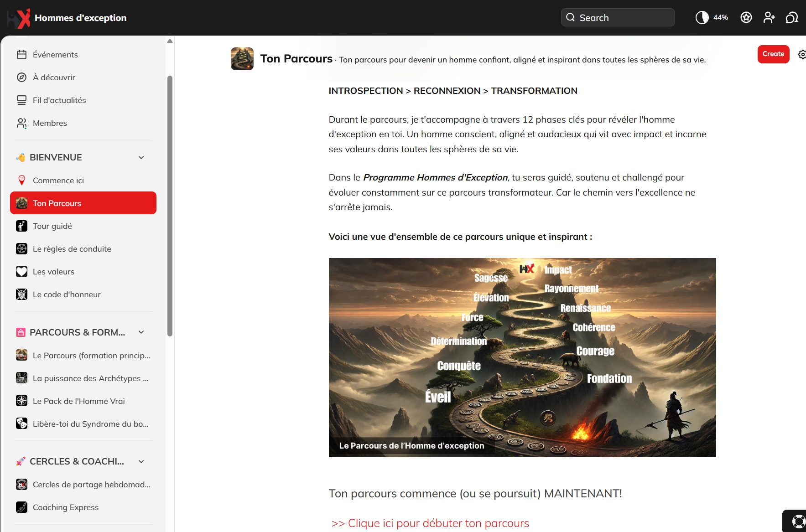Click the Le code d'honneur icon
Image resolution: width=806 pixels, height=532 pixels.
pos(21,294)
